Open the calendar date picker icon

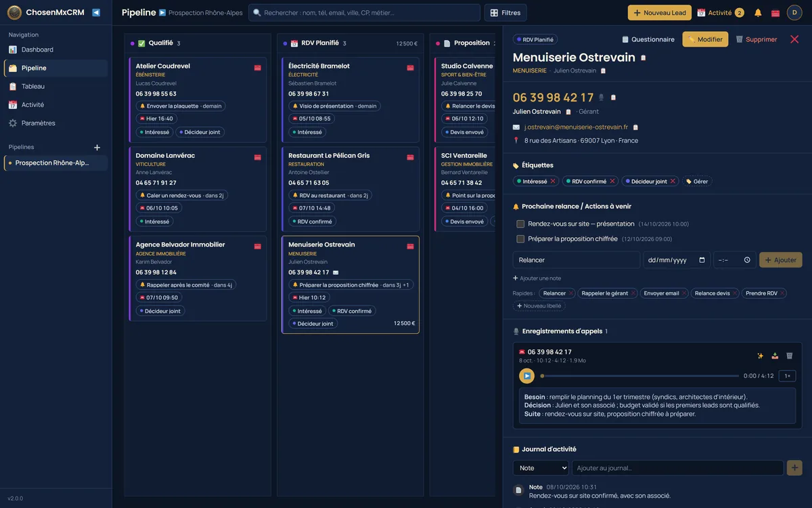tap(702, 260)
